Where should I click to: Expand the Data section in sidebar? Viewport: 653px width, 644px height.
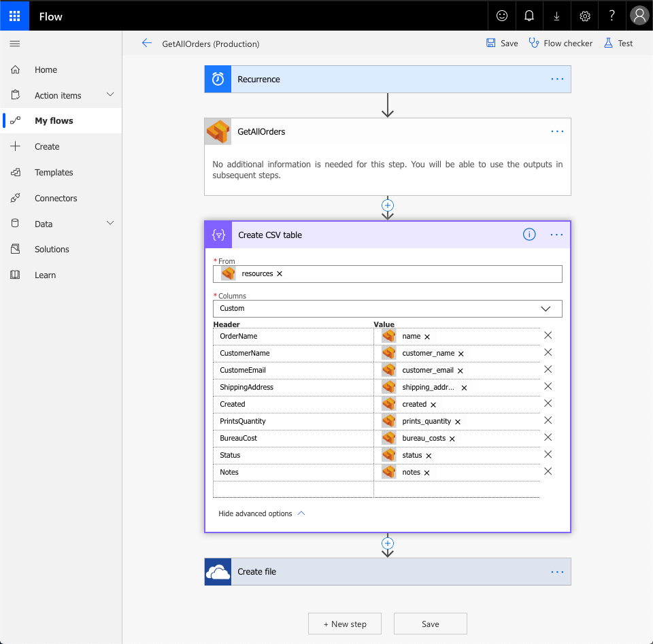110,224
